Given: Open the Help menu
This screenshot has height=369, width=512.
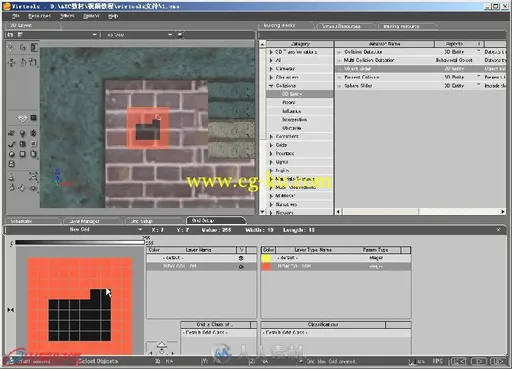Looking at the screenshot, I should 113,16.
